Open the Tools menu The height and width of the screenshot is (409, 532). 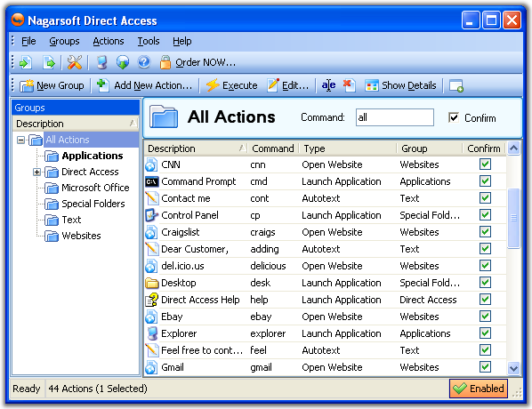click(149, 42)
